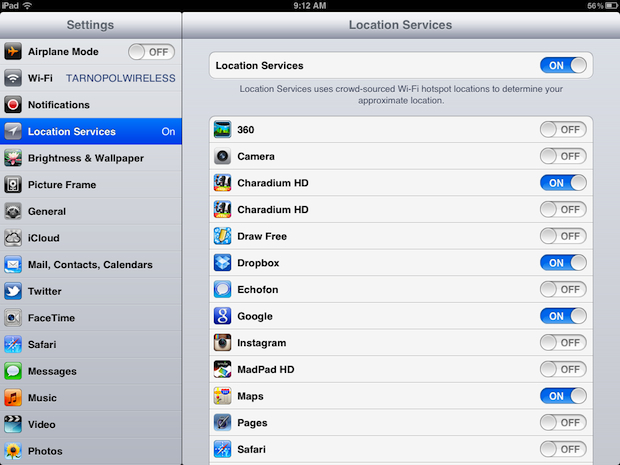Open Messages settings
This screenshot has height=465, width=620.
91,371
